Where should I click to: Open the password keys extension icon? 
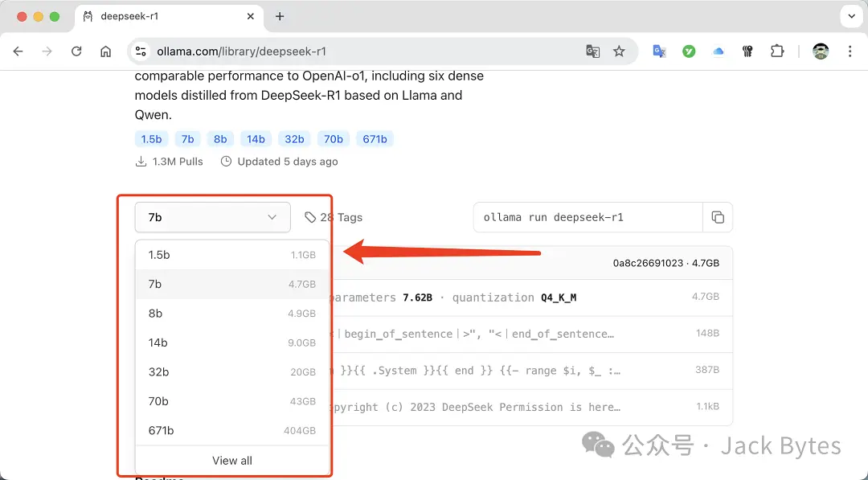point(747,51)
